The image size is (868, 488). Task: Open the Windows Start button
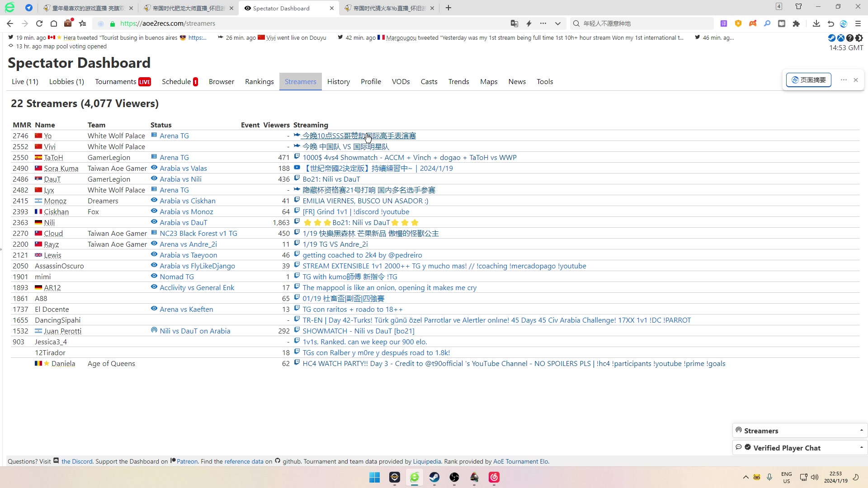click(x=375, y=478)
